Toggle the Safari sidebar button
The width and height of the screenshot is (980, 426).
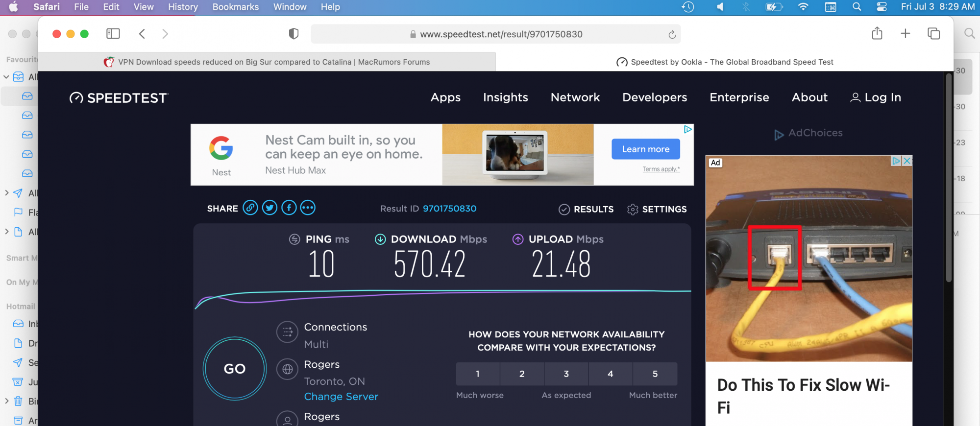(113, 33)
